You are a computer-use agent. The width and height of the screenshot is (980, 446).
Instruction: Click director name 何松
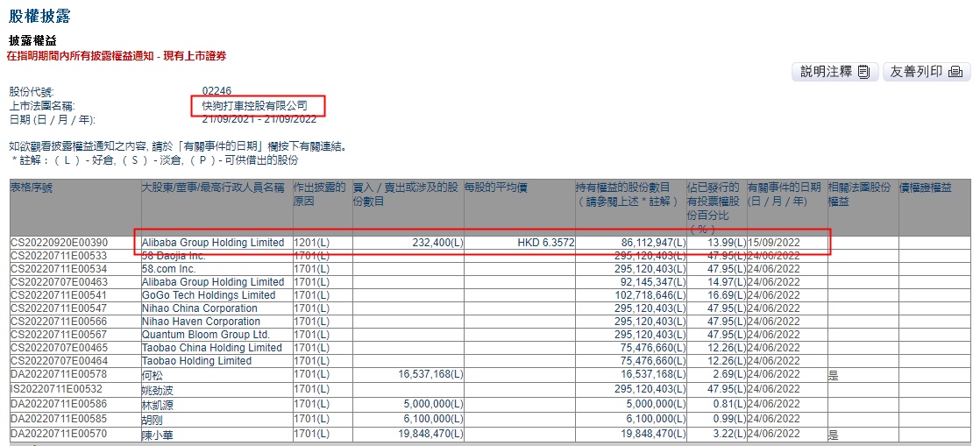[x=152, y=376]
